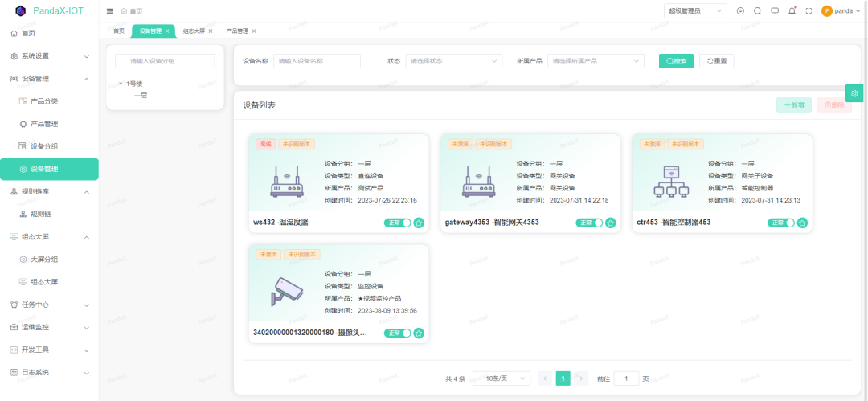Screen dimensions: 868x401
Task: Toggle fullscreen mode icon
Action: tap(809, 11)
